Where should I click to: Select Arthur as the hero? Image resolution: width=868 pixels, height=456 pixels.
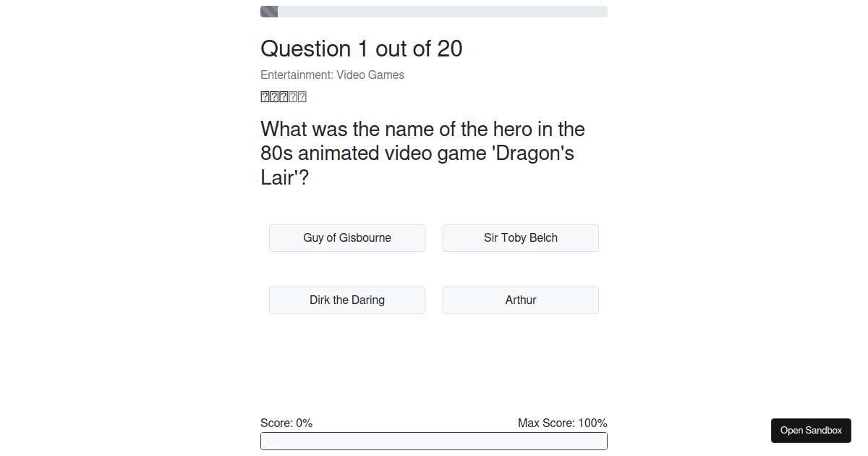(520, 300)
